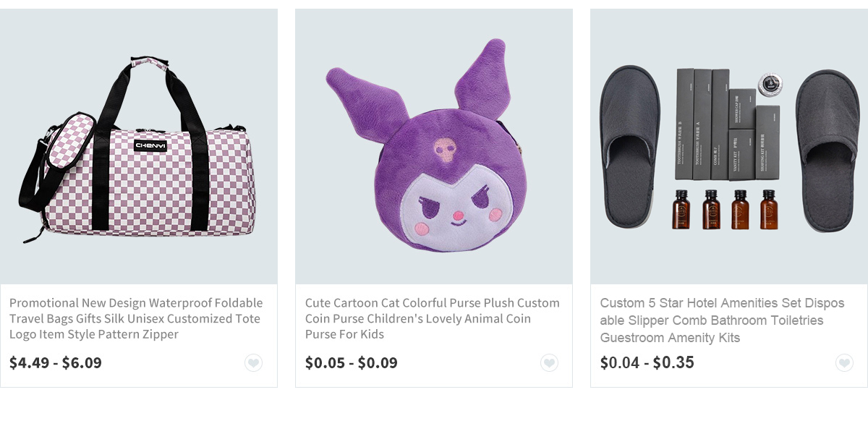Image resolution: width=868 pixels, height=421 pixels.
Task: Select the $0.05 - $0.09 price
Action: (x=352, y=362)
